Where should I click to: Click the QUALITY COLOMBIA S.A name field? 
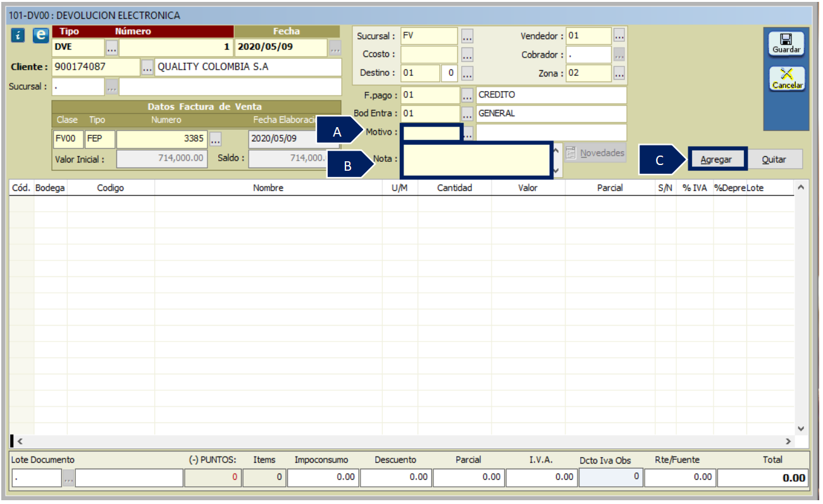click(x=248, y=67)
